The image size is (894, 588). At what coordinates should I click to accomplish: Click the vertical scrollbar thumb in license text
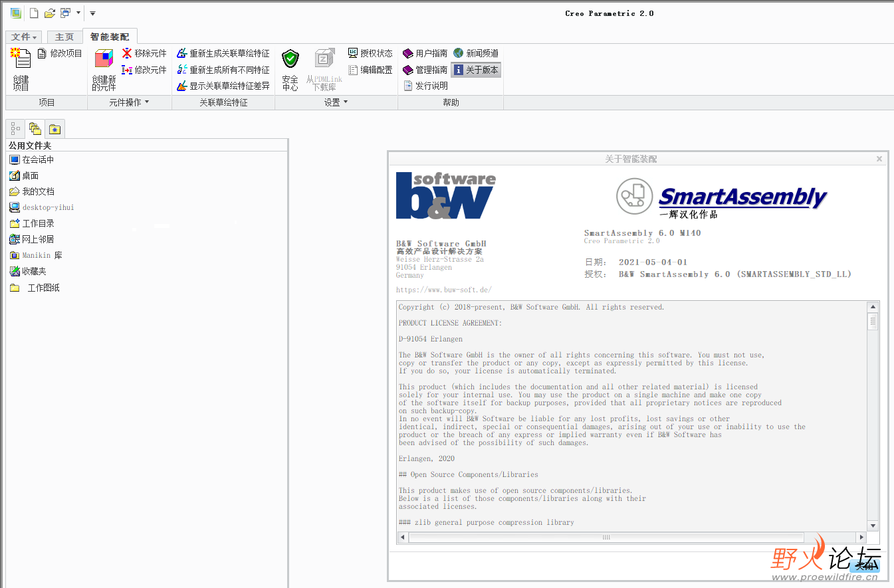tap(873, 322)
